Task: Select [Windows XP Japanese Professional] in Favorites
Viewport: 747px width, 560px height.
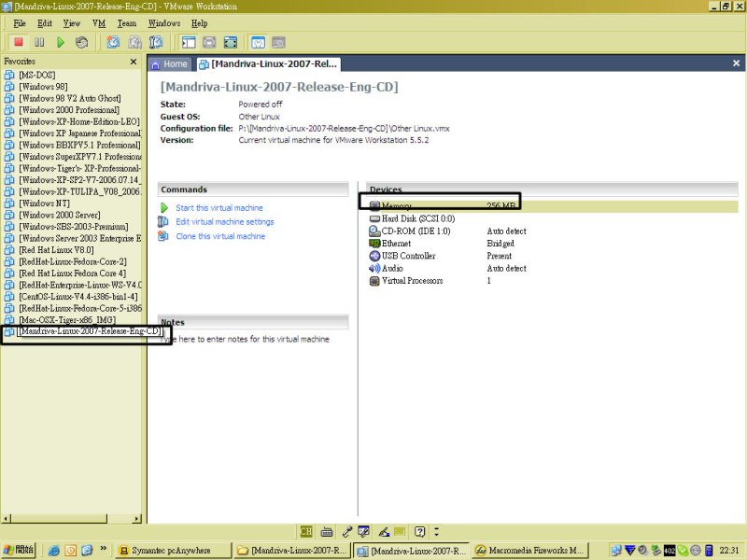Action: point(80,133)
